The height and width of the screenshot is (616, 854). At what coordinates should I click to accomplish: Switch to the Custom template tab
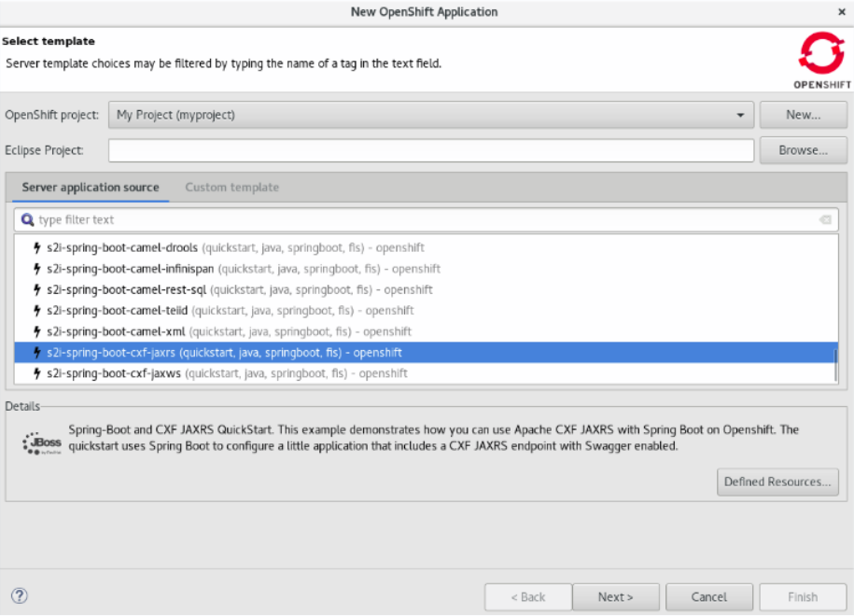232,188
